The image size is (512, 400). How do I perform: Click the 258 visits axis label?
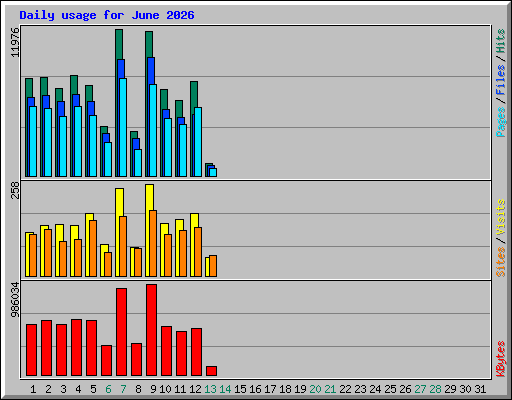click(x=15, y=190)
